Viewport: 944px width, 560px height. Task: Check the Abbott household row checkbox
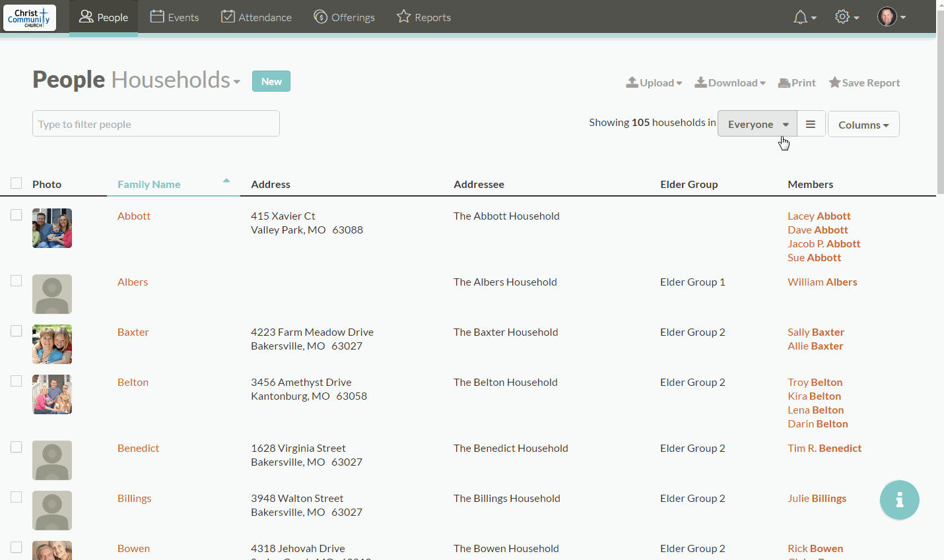[x=16, y=214]
